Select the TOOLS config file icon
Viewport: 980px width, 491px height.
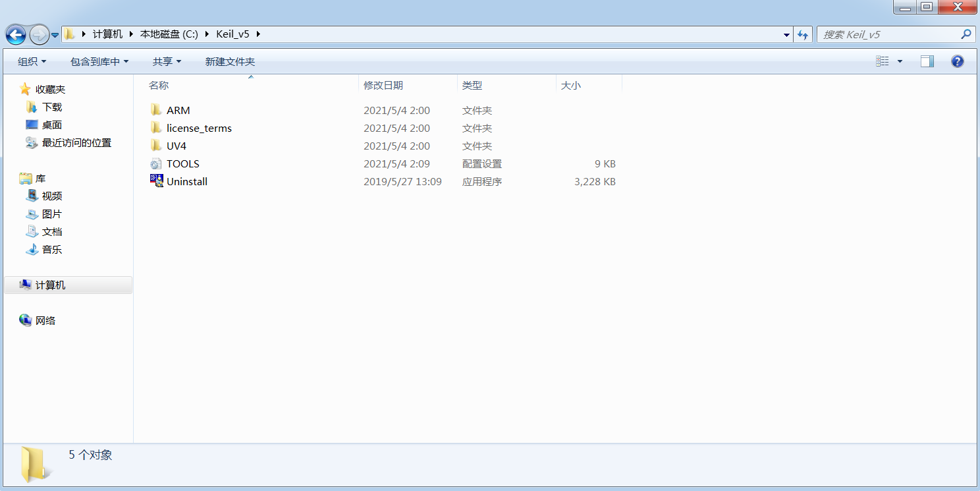tap(156, 163)
